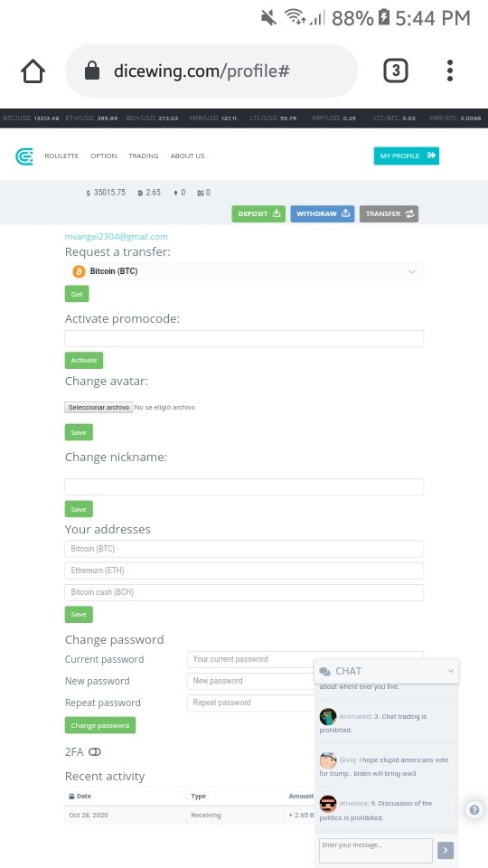Click the gray TRANSFER button
Image resolution: width=488 pixels, height=868 pixels.
(389, 213)
